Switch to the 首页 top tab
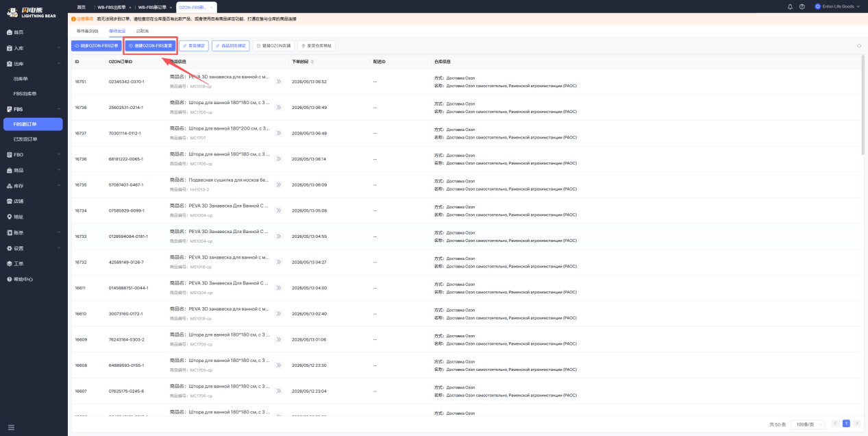 (x=82, y=7)
